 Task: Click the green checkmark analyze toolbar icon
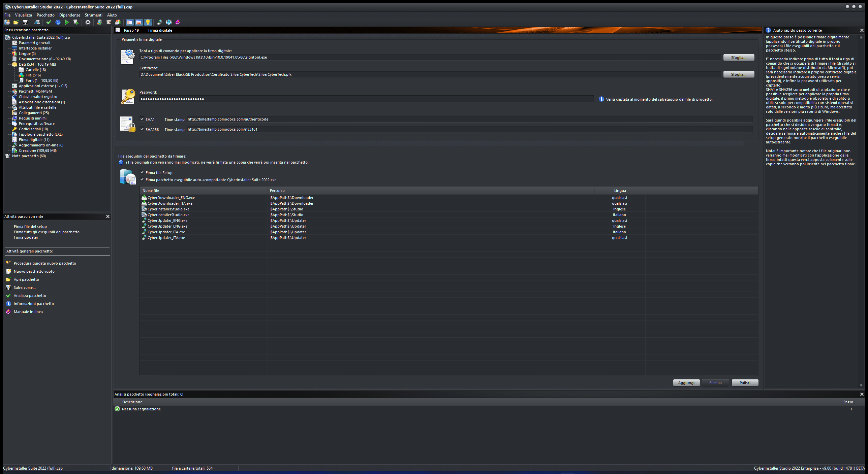tap(49, 22)
